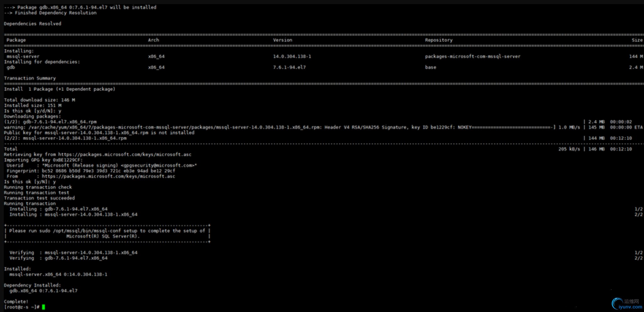Select the "(2/2): mssql-server-14.0.304.138-1.x86_64.rpm" download line

pos(65,138)
